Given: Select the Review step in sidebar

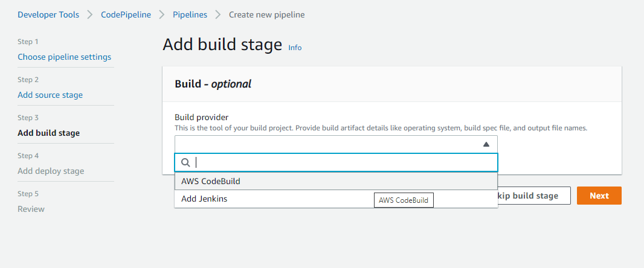Looking at the screenshot, I should point(31,209).
